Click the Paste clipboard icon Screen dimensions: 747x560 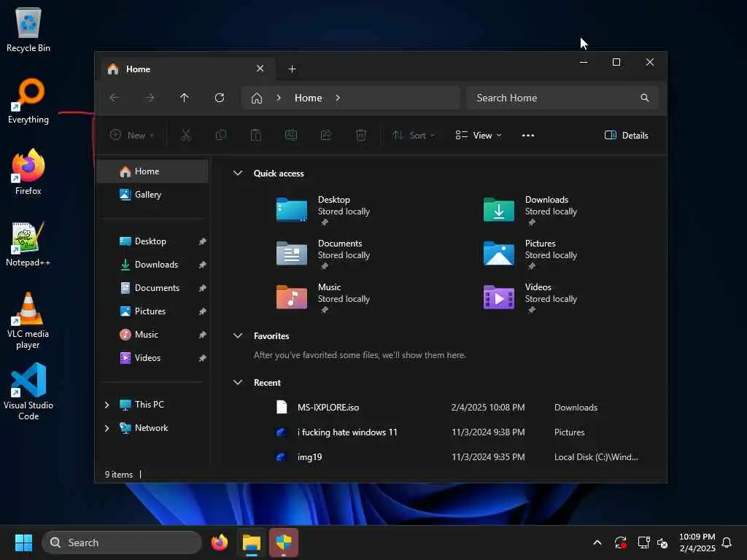pos(256,135)
